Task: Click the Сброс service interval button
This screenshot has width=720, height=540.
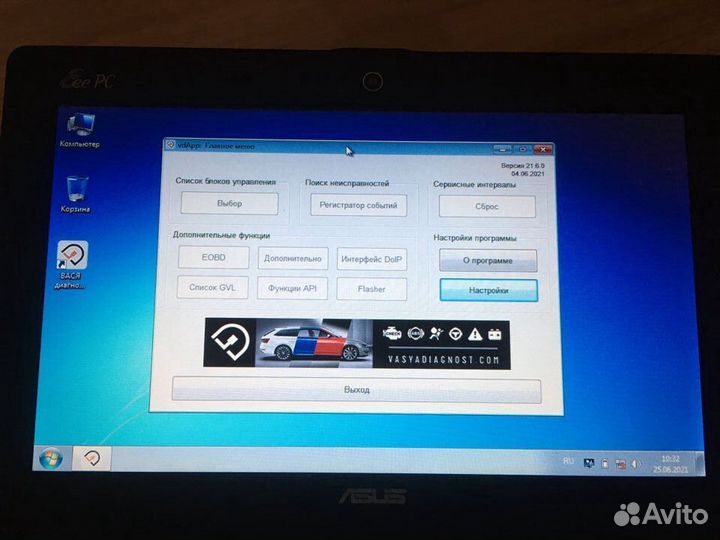Action: (x=487, y=207)
